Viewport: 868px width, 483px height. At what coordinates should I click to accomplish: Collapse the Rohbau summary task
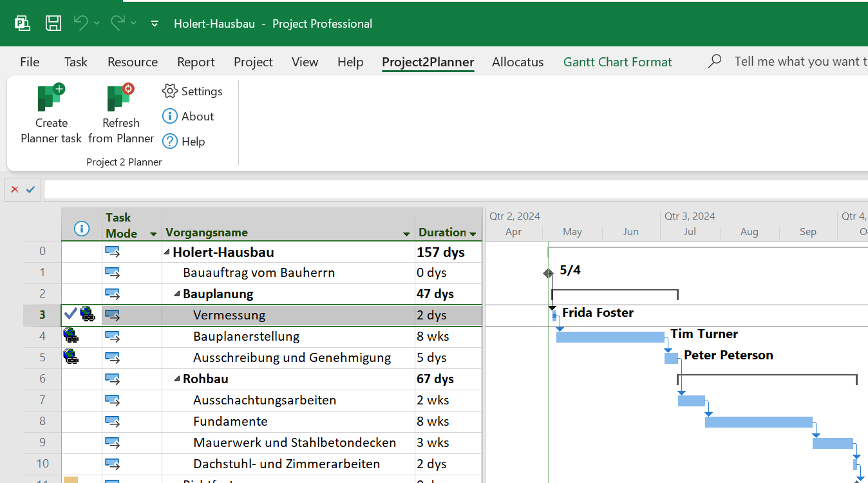(x=177, y=379)
